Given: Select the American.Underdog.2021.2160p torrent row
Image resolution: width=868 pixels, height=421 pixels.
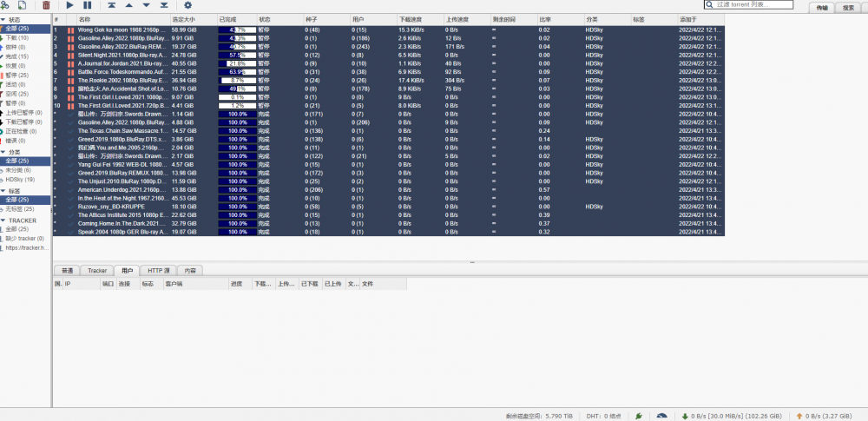Looking at the screenshot, I should coord(389,190).
